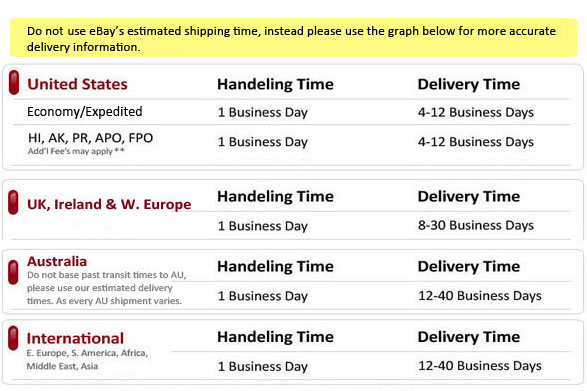Click the United States Delivery Time header
Image resolution: width=587 pixels, height=391 pixels.
(x=469, y=84)
